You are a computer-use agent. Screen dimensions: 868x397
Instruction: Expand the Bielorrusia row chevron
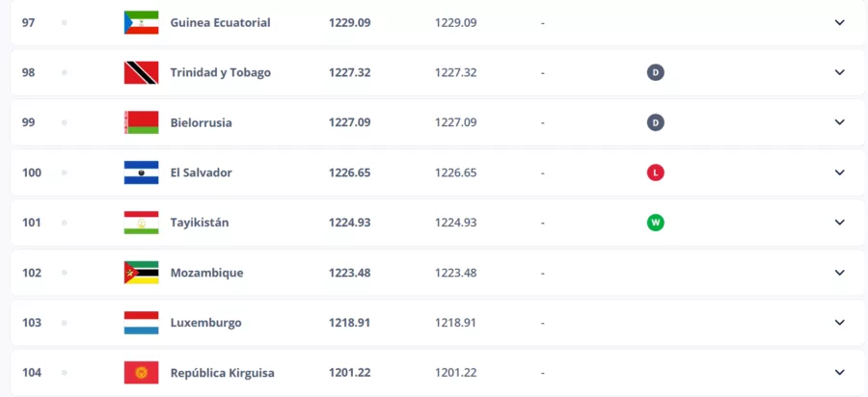(839, 122)
